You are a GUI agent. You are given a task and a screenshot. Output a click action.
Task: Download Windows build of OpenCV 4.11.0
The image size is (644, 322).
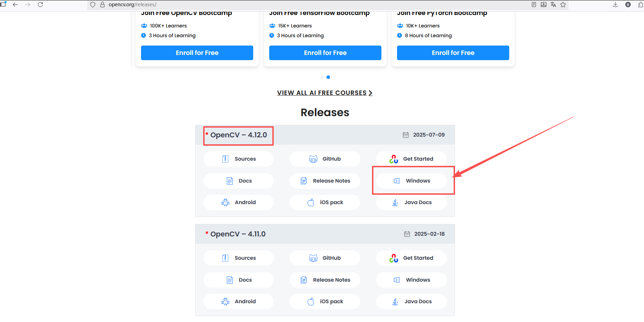pyautogui.click(x=411, y=280)
